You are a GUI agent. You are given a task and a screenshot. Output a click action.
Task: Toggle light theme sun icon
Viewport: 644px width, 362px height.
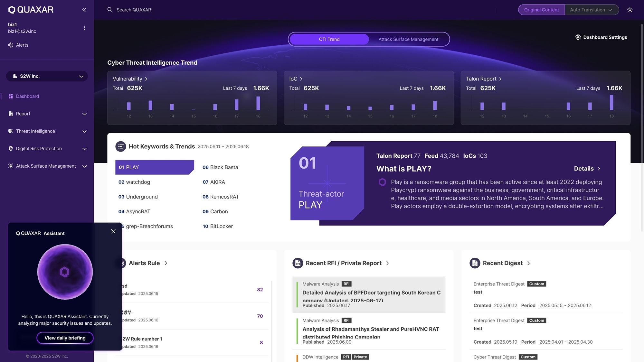pyautogui.click(x=630, y=10)
